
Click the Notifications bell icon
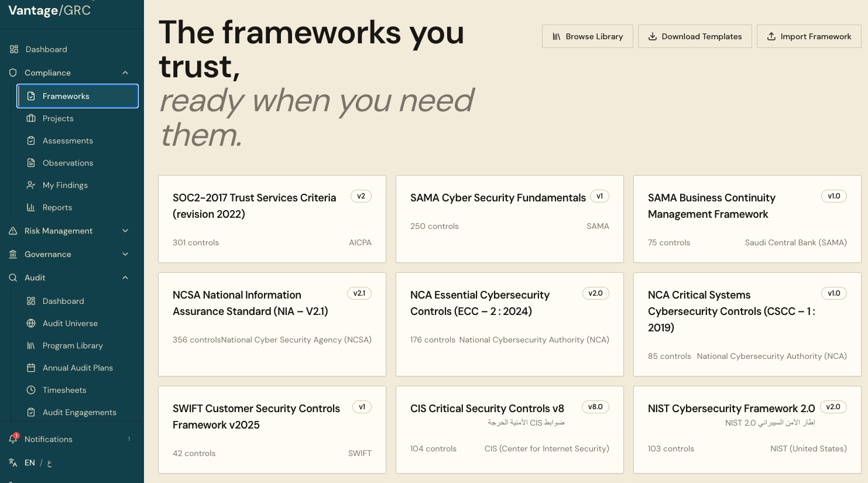click(x=13, y=439)
